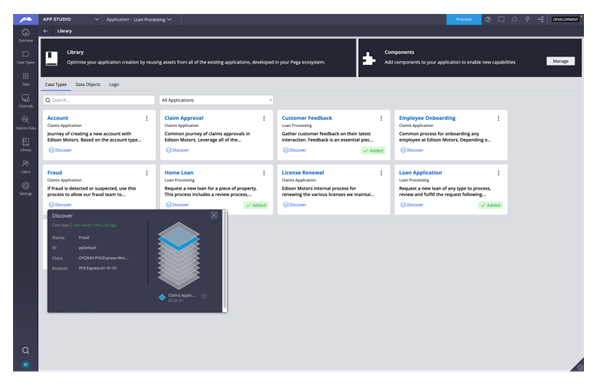598x388 pixels.
Task: Open the License Renewal case type link
Action: (303, 172)
